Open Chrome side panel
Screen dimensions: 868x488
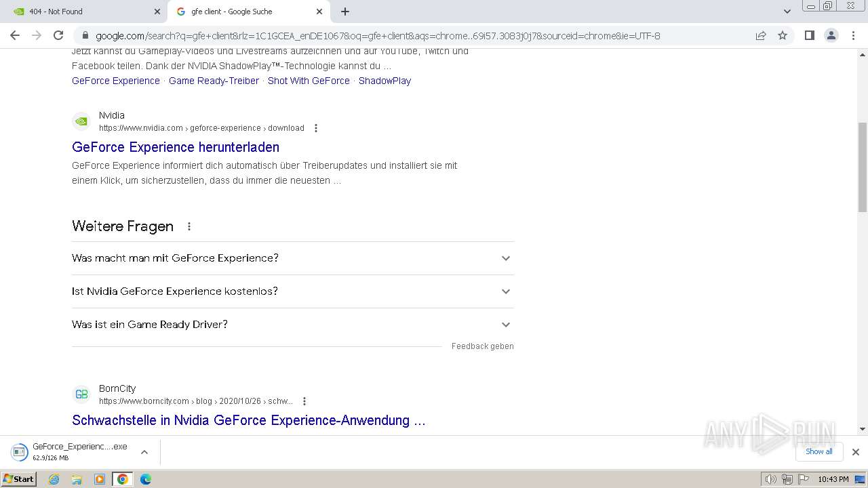click(x=809, y=35)
